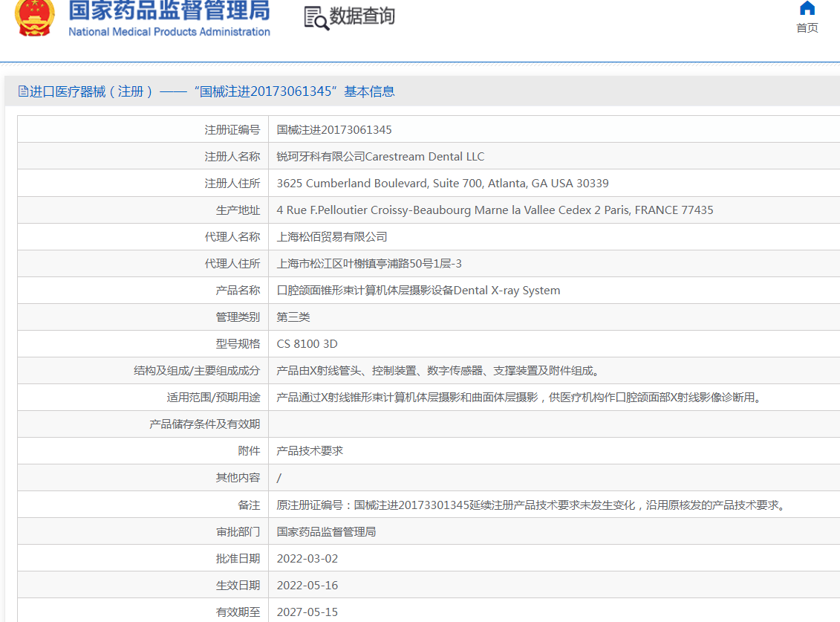Click the 首页 text label
The width and height of the screenshot is (840, 622).
coord(807,28)
